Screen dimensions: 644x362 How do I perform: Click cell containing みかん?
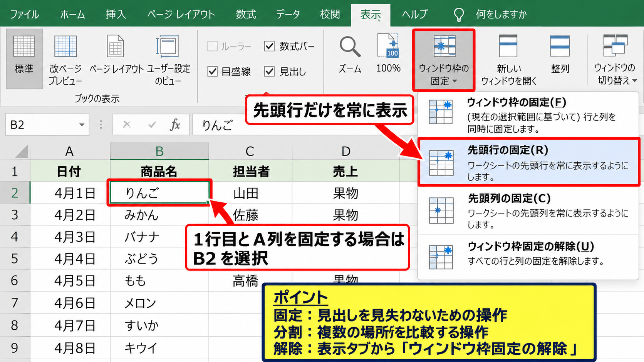[x=159, y=215]
